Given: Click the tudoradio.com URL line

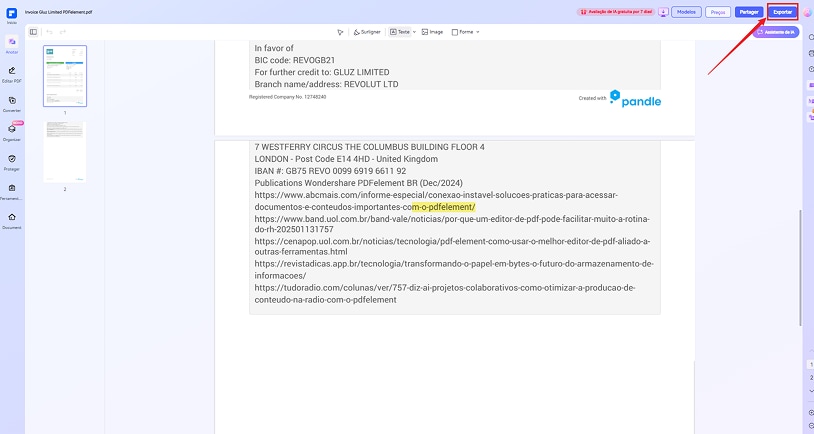Looking at the screenshot, I should (x=444, y=288).
